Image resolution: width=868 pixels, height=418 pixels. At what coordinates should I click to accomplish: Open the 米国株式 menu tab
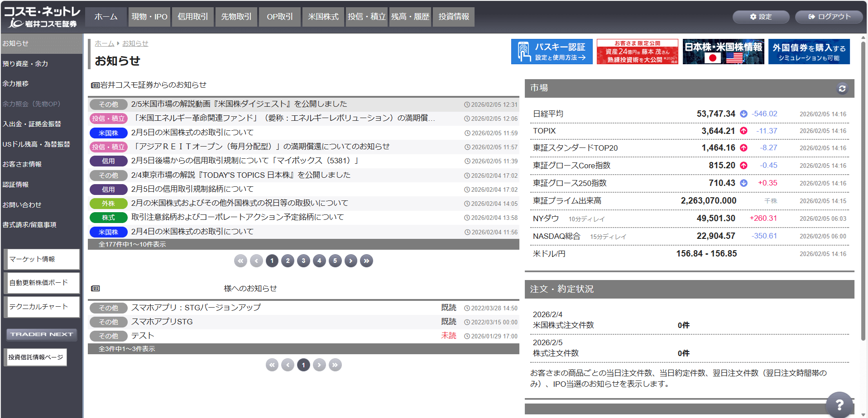pos(323,17)
